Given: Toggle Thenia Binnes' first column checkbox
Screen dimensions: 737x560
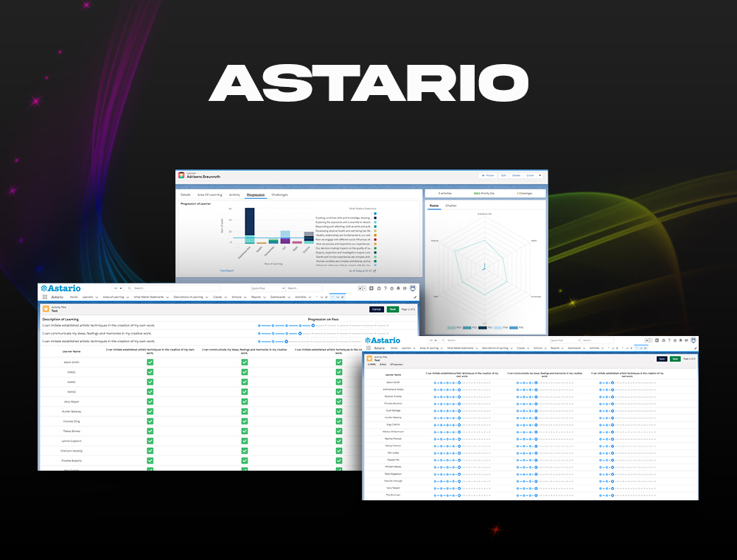Looking at the screenshot, I should click(150, 430).
